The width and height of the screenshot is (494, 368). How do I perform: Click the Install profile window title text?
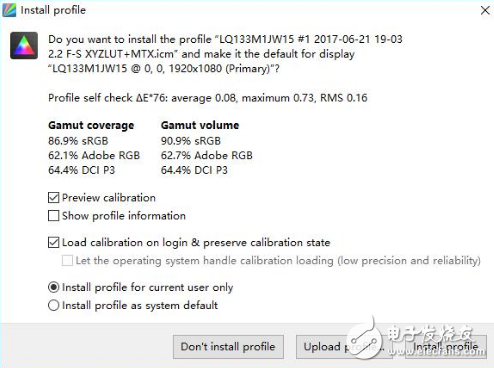53,10
